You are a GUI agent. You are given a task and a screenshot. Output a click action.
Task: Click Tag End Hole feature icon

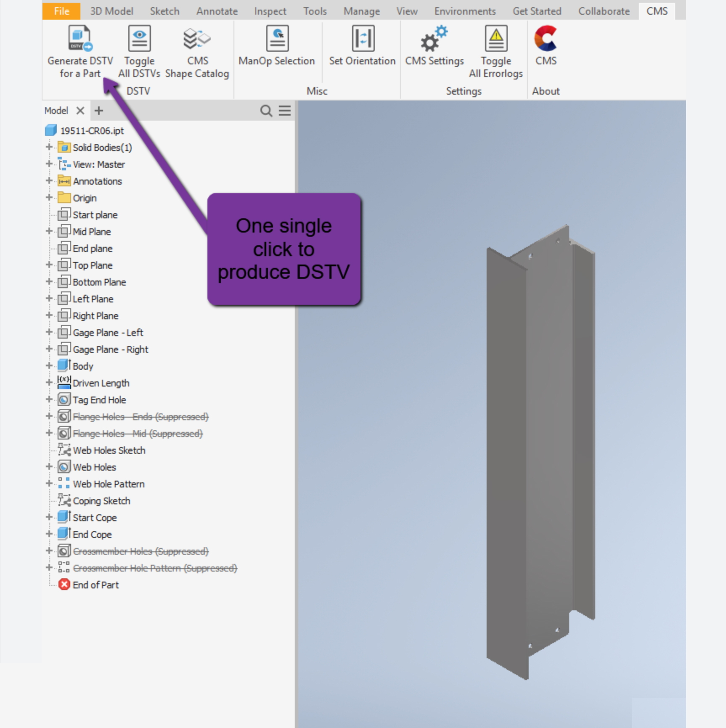click(64, 400)
